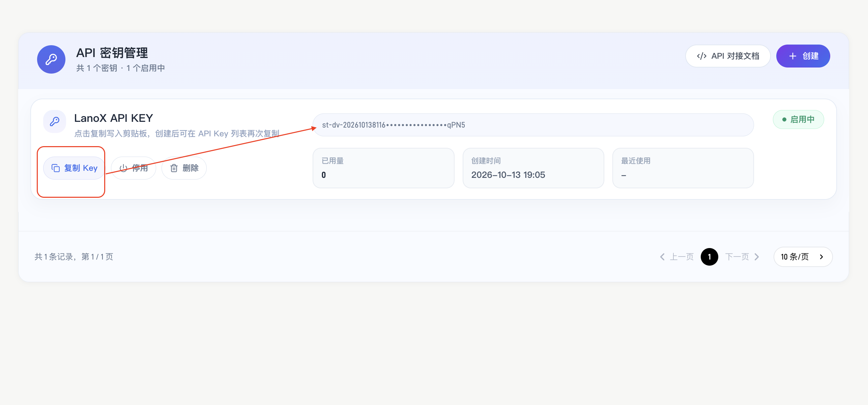Click the 点击复制写入剪贴板 description text

click(177, 134)
